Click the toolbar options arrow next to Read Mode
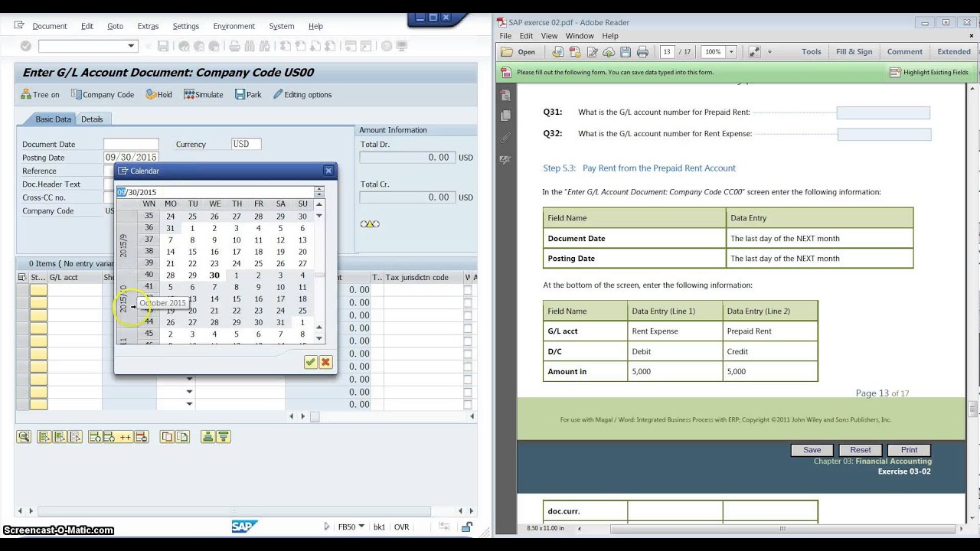Screen dimensions: 980x551 coord(769,52)
